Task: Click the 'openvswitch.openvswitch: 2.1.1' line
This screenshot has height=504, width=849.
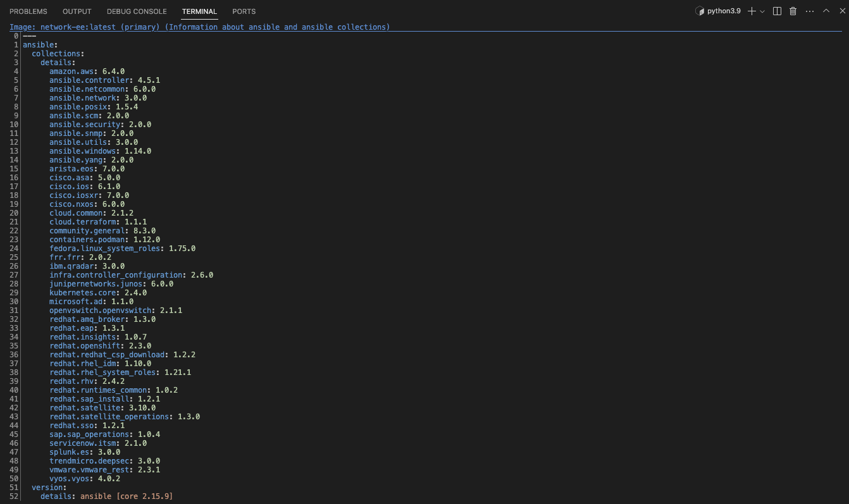Action: (x=116, y=310)
